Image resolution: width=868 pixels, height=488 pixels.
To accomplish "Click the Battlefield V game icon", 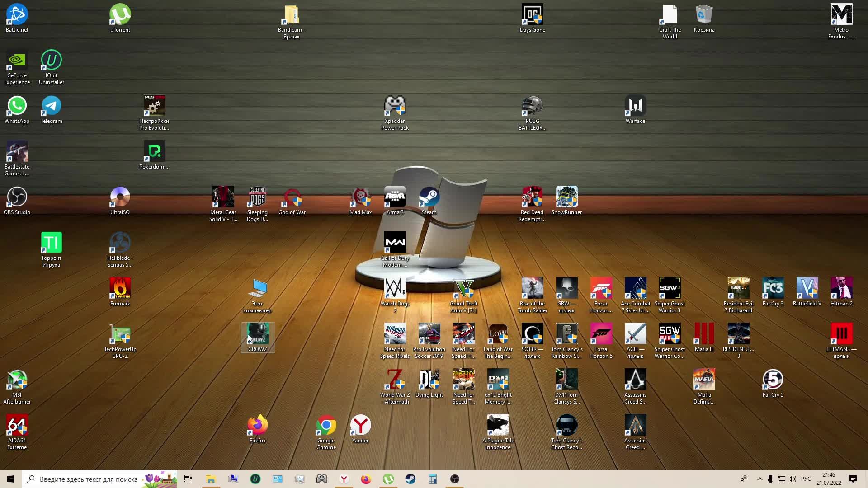I will (807, 289).
